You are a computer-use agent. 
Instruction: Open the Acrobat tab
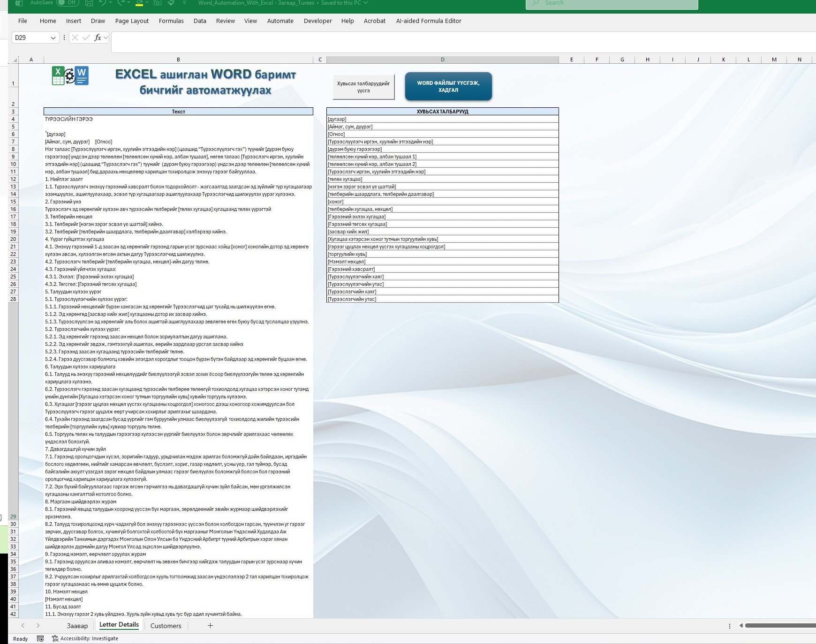[x=374, y=21]
